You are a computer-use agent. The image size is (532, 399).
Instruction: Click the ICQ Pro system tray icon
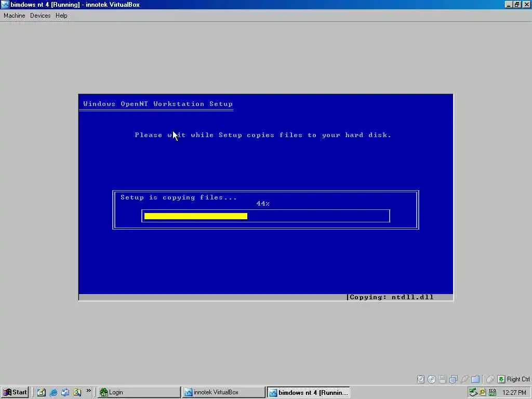tap(493, 392)
